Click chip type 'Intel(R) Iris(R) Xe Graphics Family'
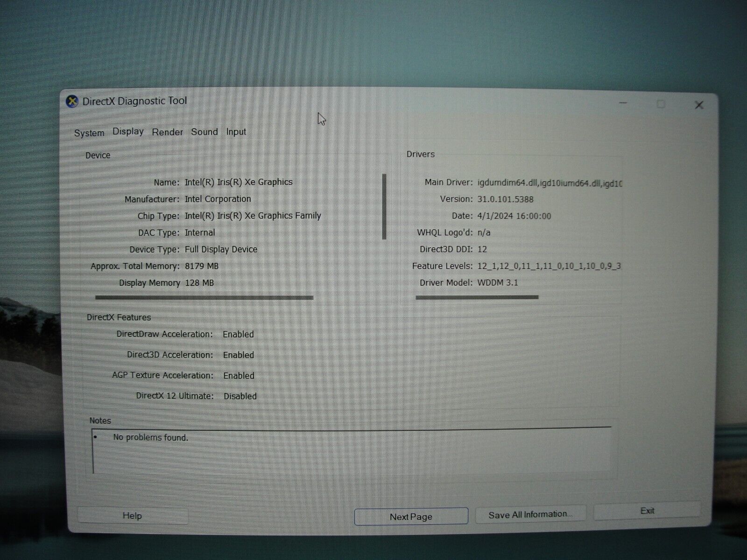The width and height of the screenshot is (747, 560). [253, 216]
